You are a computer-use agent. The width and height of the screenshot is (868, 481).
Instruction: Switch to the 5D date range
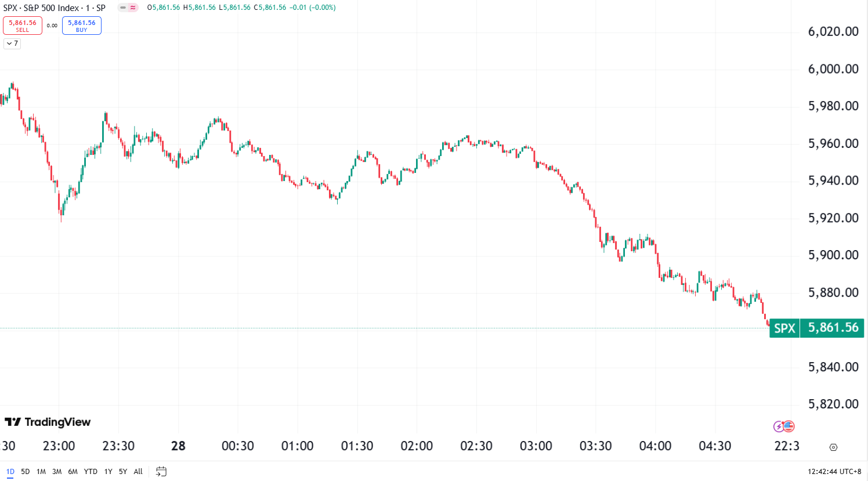[26, 472]
